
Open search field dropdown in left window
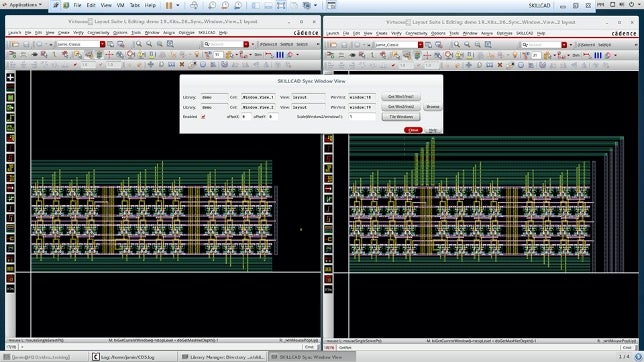coord(246,44)
